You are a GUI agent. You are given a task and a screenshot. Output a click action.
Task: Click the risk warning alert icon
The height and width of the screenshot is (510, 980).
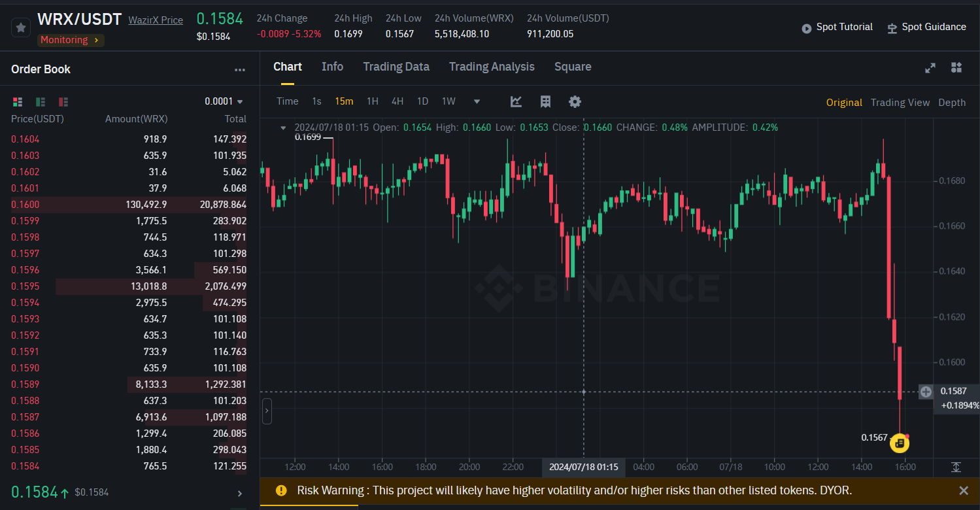[x=281, y=490]
